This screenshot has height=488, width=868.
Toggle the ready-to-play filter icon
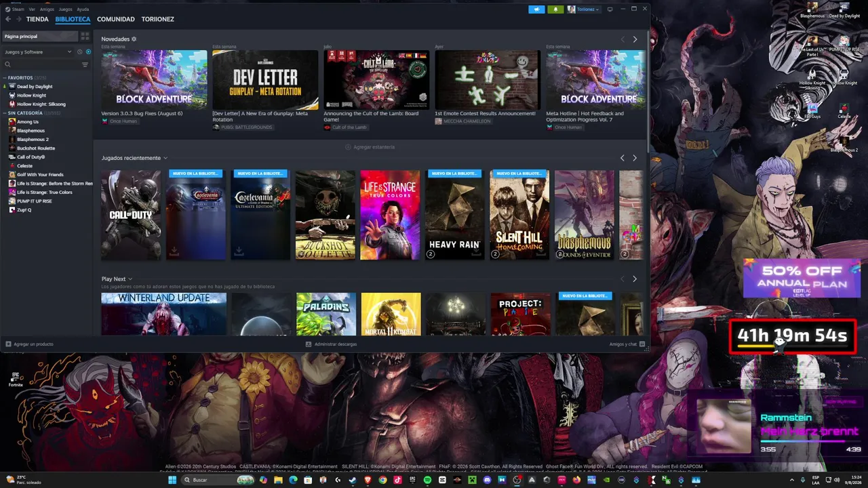[88, 52]
